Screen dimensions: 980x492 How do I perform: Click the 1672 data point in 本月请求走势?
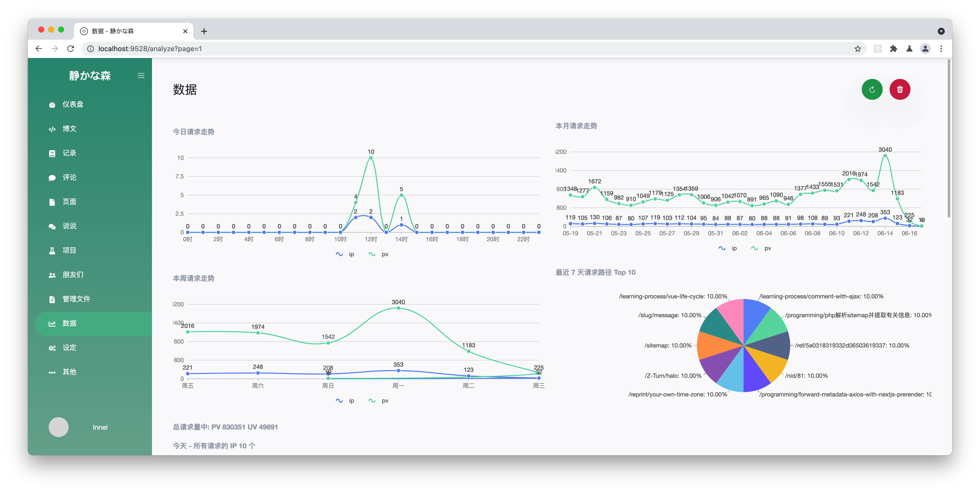pos(594,187)
